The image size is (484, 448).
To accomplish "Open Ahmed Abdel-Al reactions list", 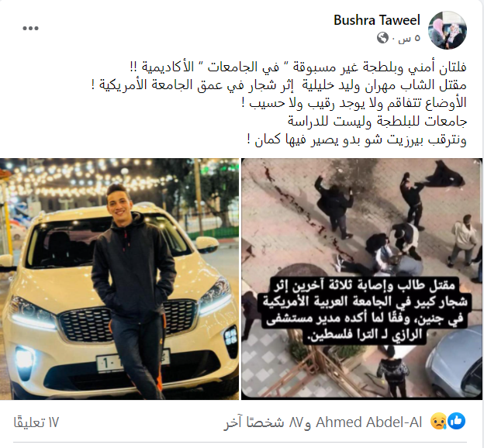I will click(369, 422).
